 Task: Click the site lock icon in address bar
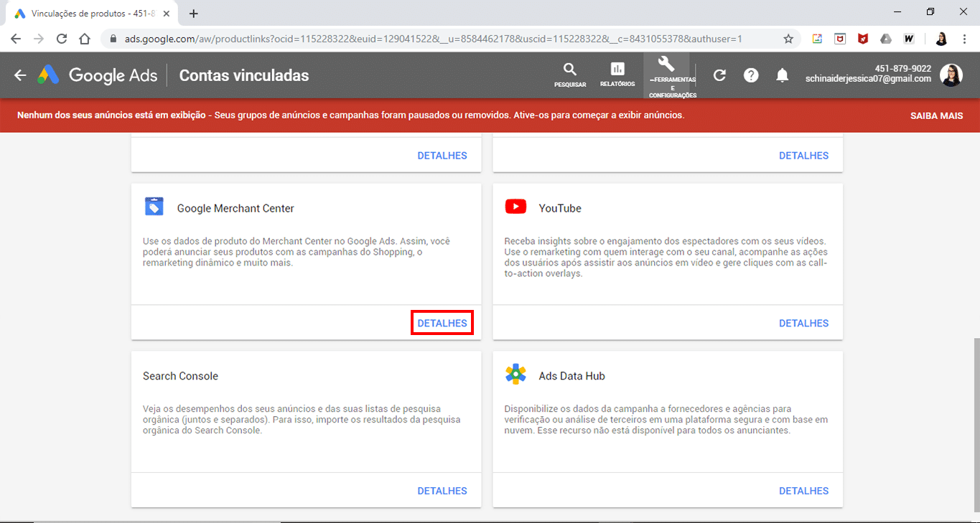(114, 39)
